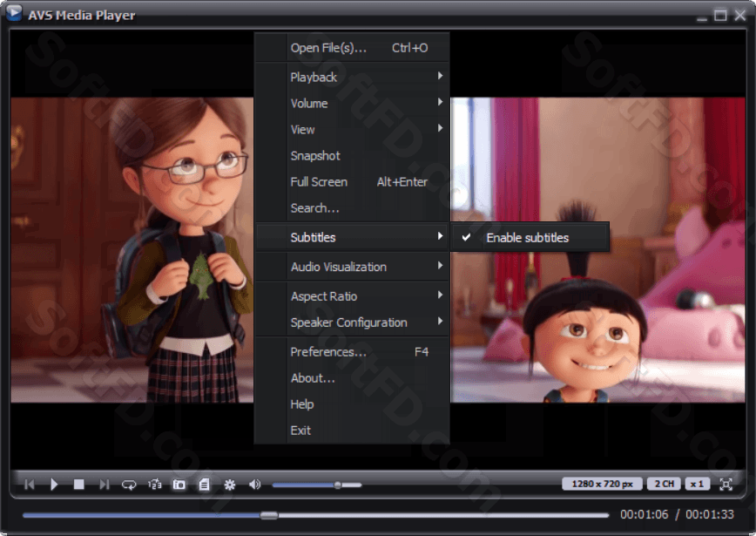Click the elapsed time 00:01:06

pyautogui.click(x=645, y=514)
